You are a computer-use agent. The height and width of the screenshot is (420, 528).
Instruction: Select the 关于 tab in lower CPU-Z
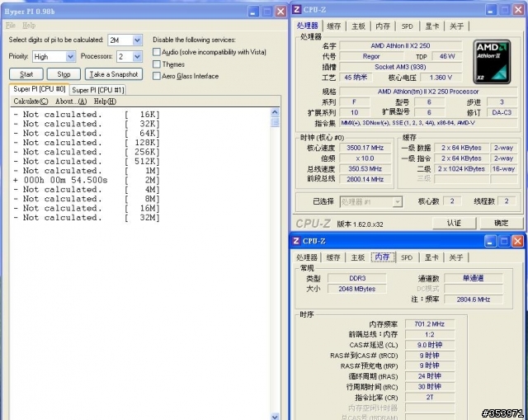coord(456,257)
